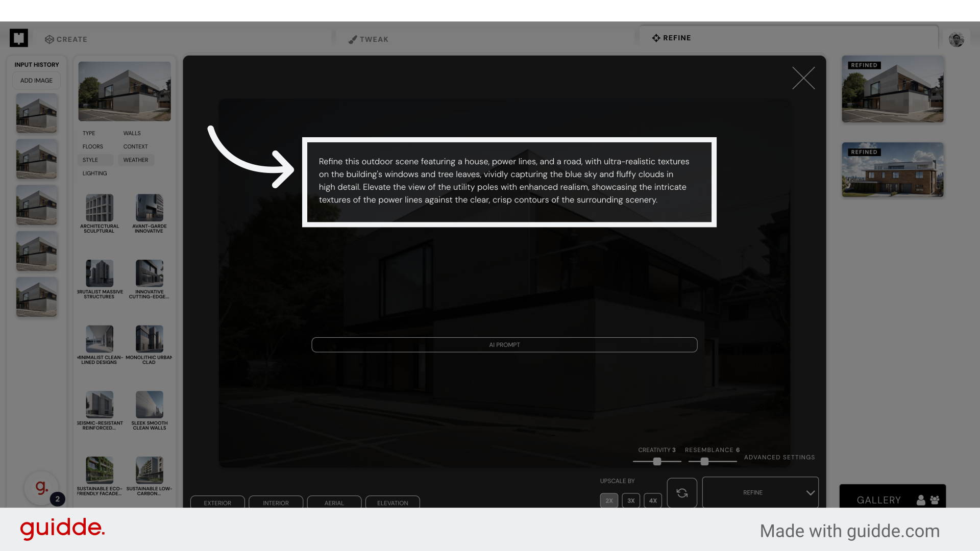Expand Advanced Settings
The image size is (980, 551).
point(779,457)
